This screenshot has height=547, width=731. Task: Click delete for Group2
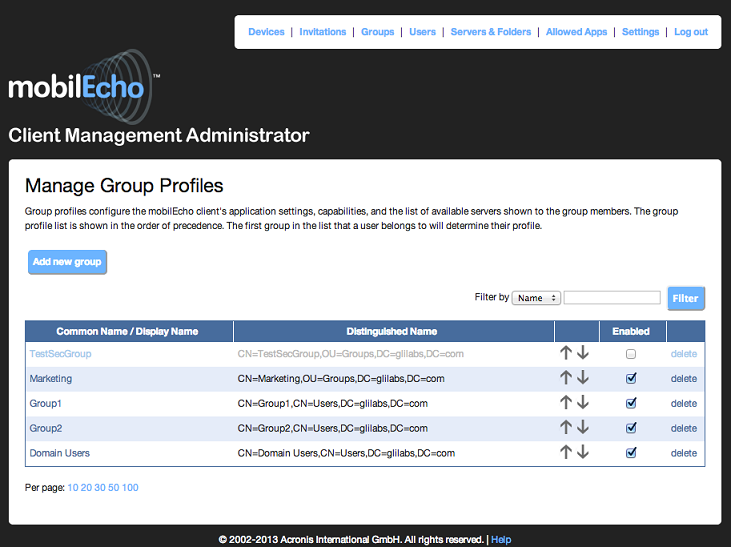pyautogui.click(x=684, y=428)
